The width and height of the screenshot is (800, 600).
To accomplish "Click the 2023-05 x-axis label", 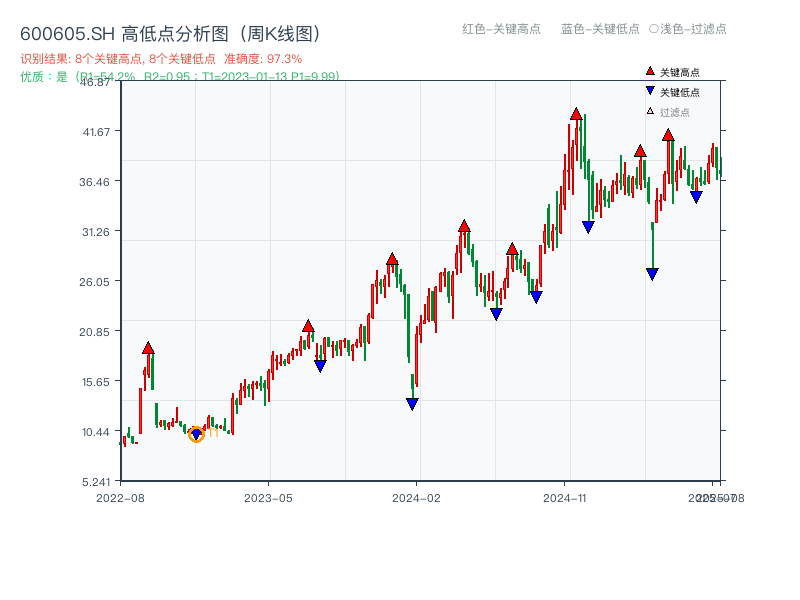I will (268, 498).
